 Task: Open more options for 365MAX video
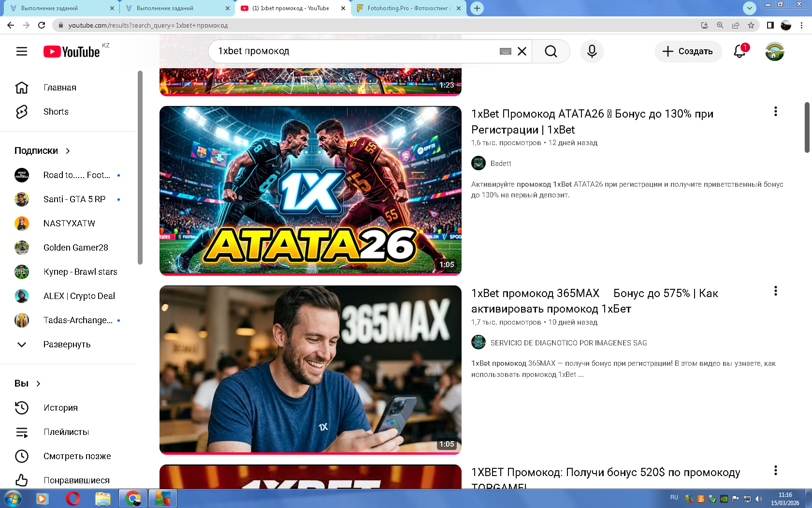(776, 291)
